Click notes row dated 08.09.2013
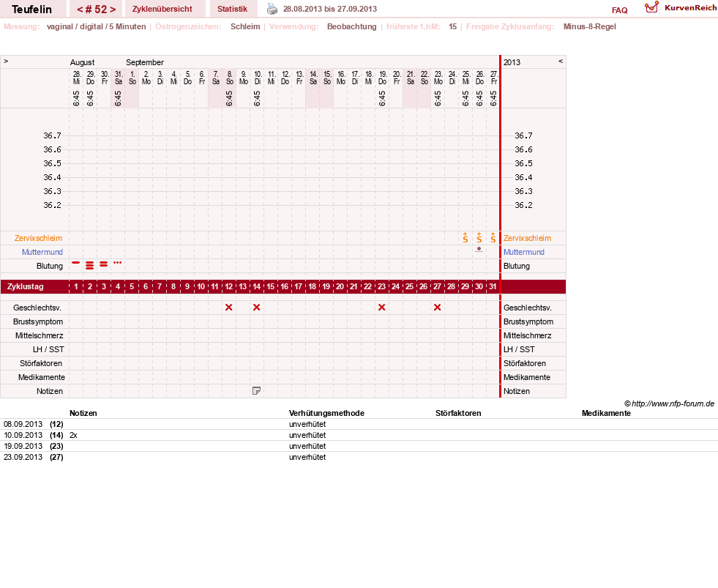The width and height of the screenshot is (718, 588). click(x=359, y=424)
